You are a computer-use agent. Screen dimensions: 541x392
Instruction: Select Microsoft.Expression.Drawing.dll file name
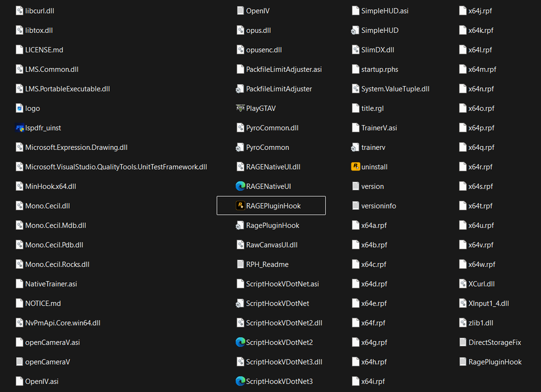(76, 148)
